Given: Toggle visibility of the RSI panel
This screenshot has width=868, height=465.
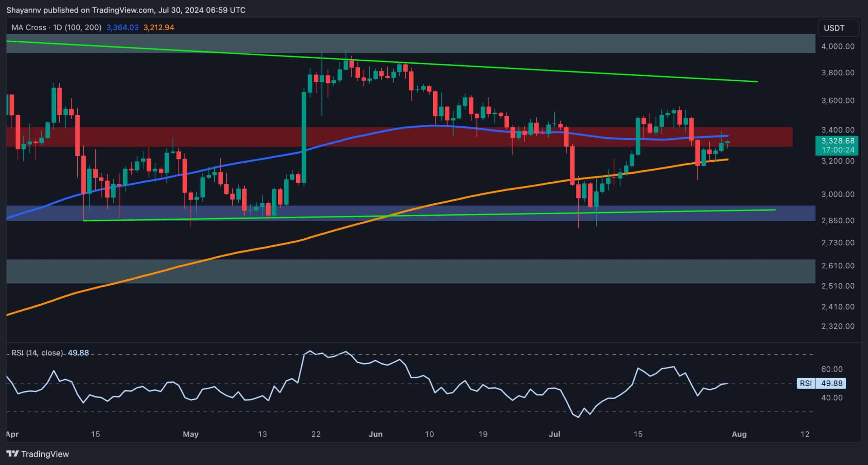Looking at the screenshot, I should 37,353.
